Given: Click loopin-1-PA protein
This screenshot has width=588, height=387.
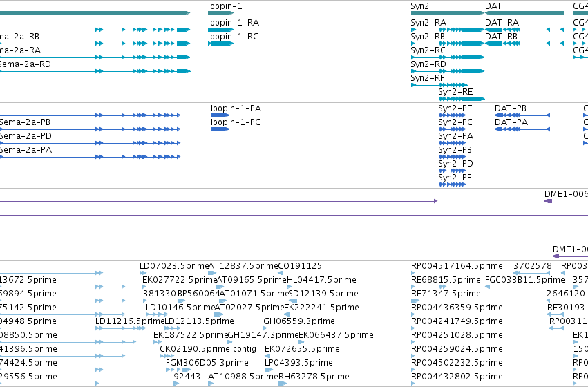Looking at the screenshot, I should point(220,115).
